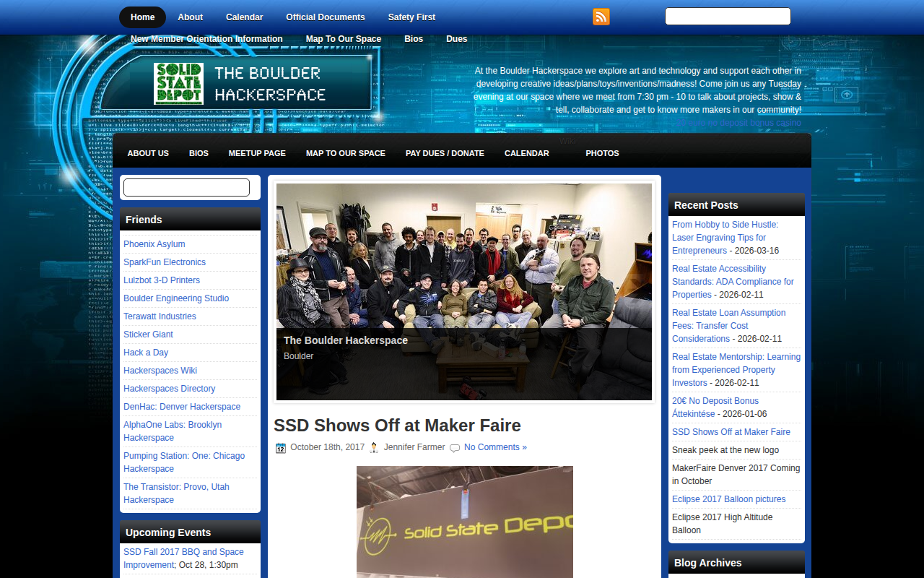
Task: Select BIOS in the black menu bar
Action: pyautogui.click(x=199, y=153)
